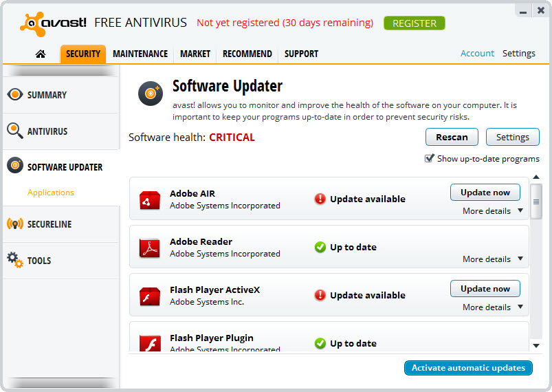Click the Adobe Systems Inc. publisher text

point(207,302)
